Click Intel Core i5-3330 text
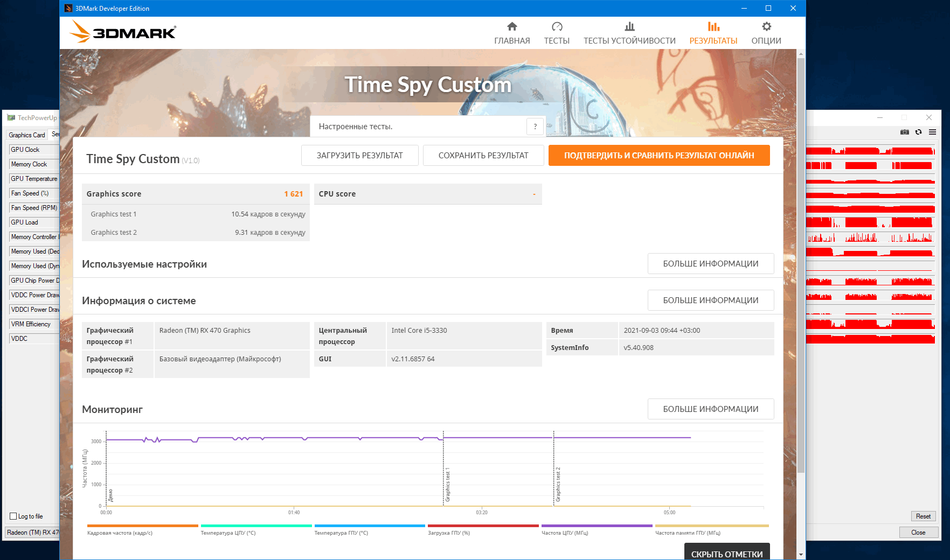This screenshot has height=560, width=950. click(419, 331)
